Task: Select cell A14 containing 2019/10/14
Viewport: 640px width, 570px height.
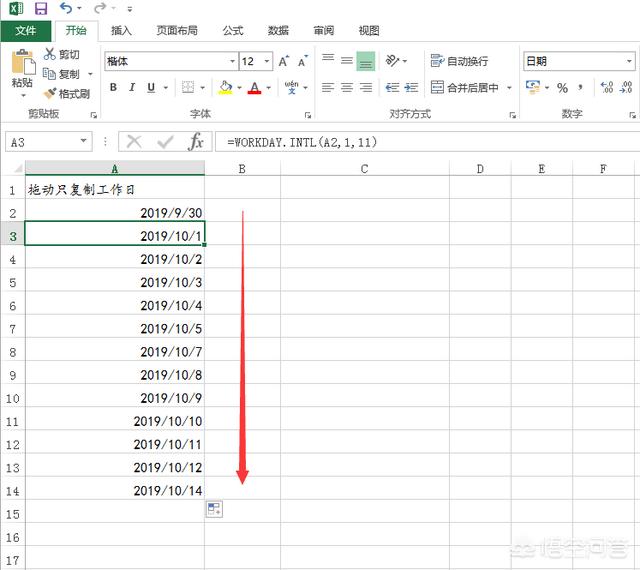Action: click(x=114, y=490)
